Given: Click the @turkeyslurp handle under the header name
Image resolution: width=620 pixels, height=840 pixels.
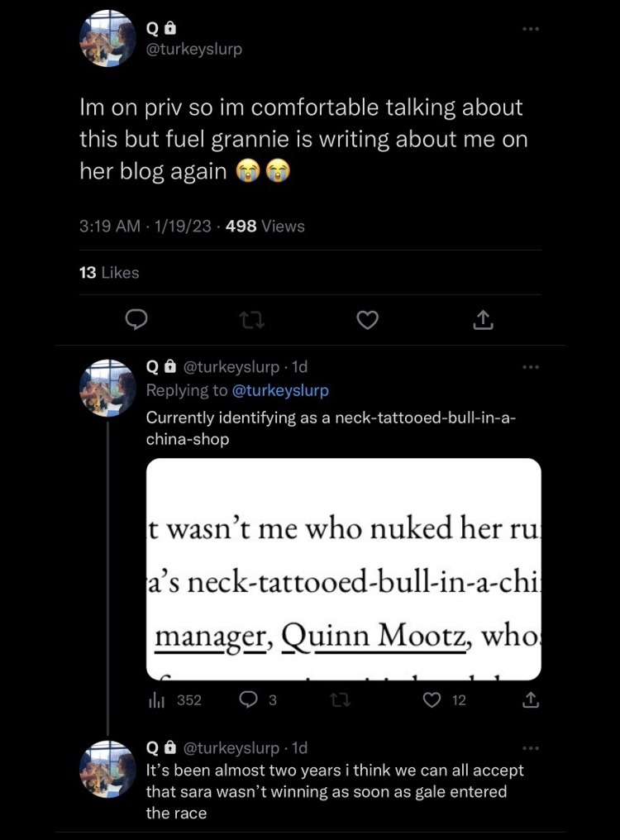Looking at the screenshot, I should pyautogui.click(x=194, y=49).
